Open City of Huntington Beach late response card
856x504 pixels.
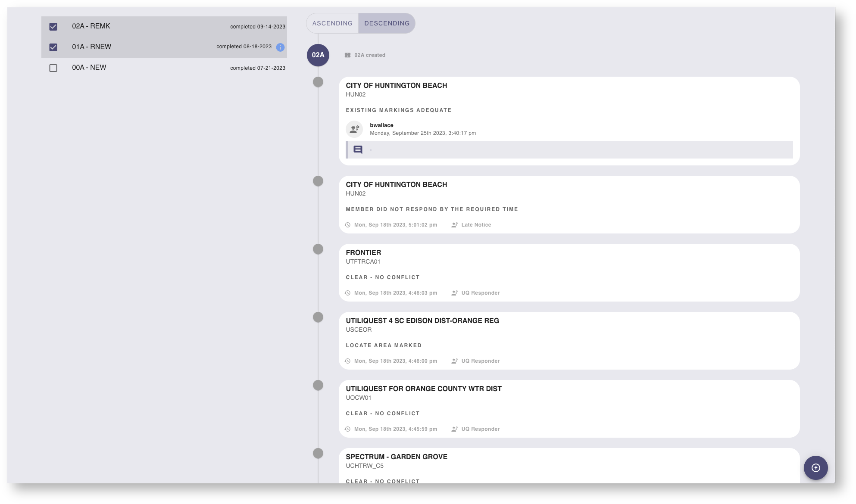tap(569, 205)
